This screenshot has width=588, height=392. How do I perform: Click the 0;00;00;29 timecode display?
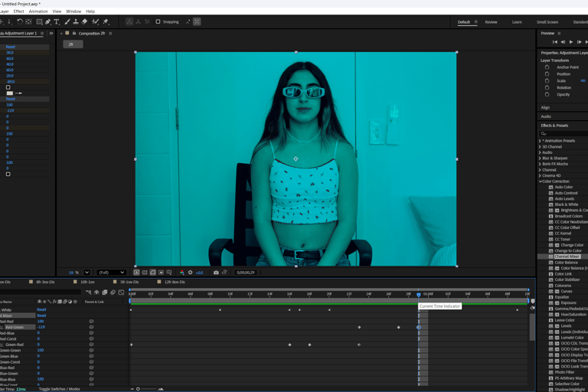tap(246, 273)
